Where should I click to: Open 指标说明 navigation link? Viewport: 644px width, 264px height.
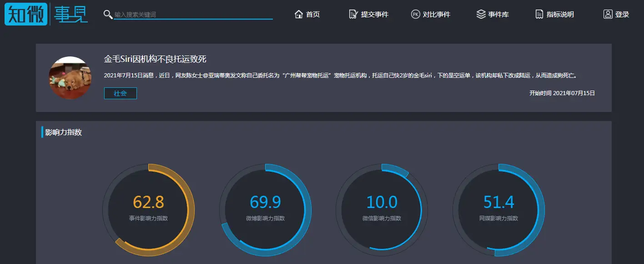point(560,15)
